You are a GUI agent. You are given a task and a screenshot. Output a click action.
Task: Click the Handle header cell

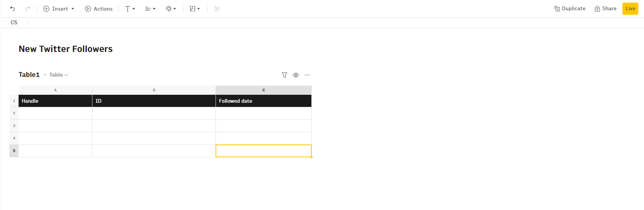(55, 101)
